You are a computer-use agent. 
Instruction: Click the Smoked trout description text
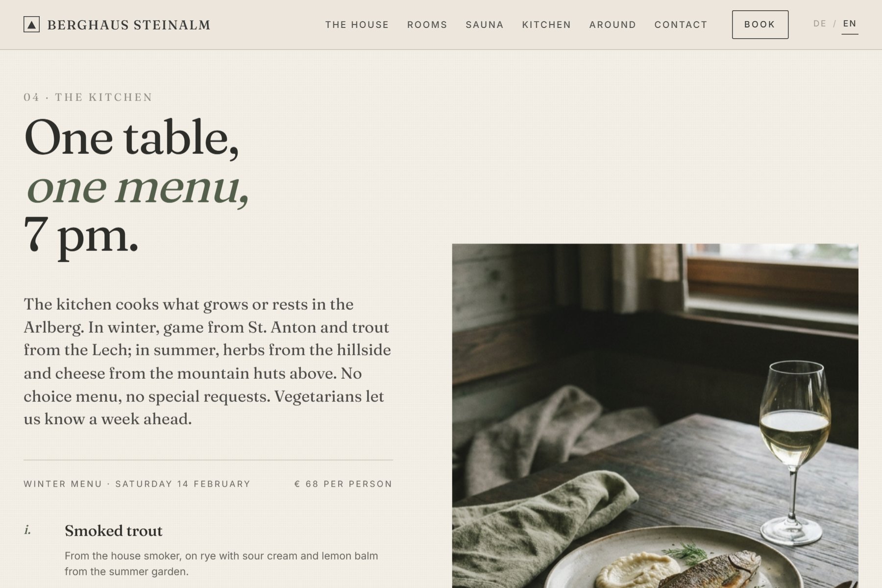221,563
